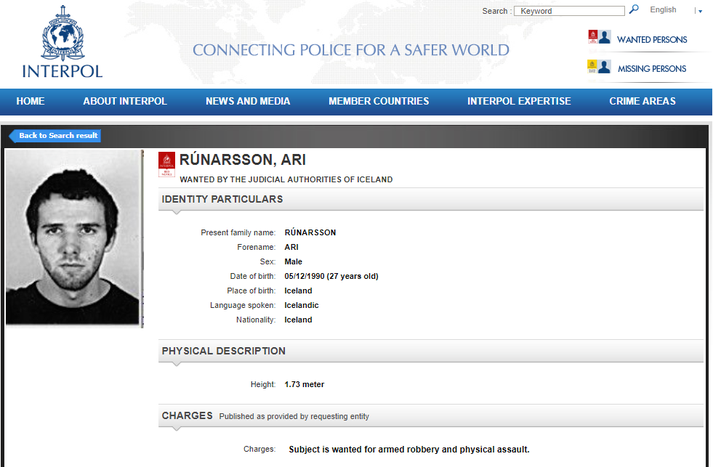Click the INTERPOL logo emblem
Image resolution: width=713 pixels, height=467 pixels.
pyautogui.click(x=63, y=33)
